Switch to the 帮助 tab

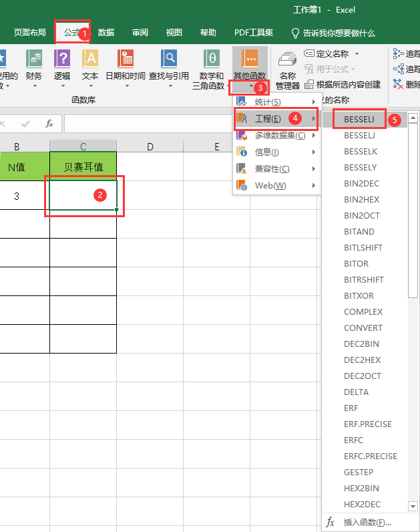[x=208, y=33]
